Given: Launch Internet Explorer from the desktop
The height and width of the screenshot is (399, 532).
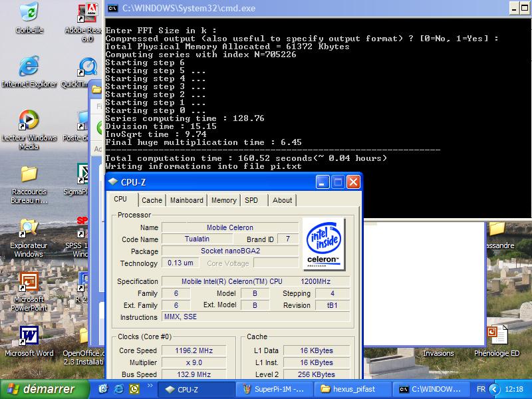Looking at the screenshot, I should coord(29,66).
